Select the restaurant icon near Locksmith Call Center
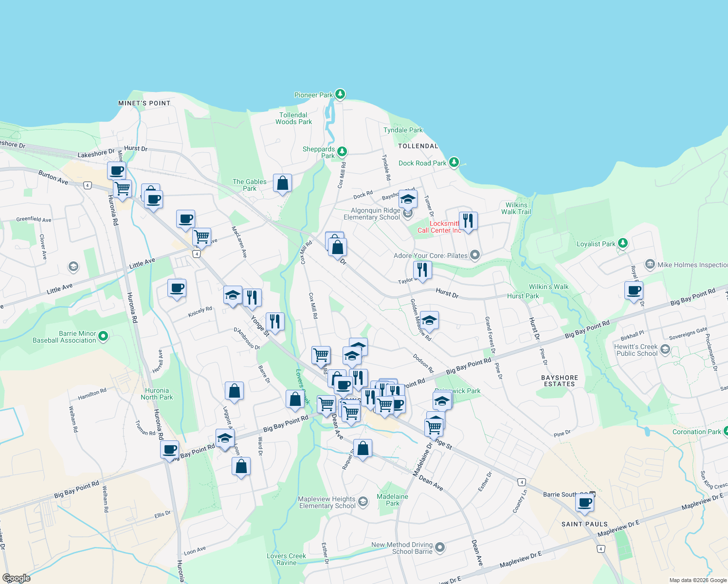Screen dimensions: 728x584 pos(468,221)
